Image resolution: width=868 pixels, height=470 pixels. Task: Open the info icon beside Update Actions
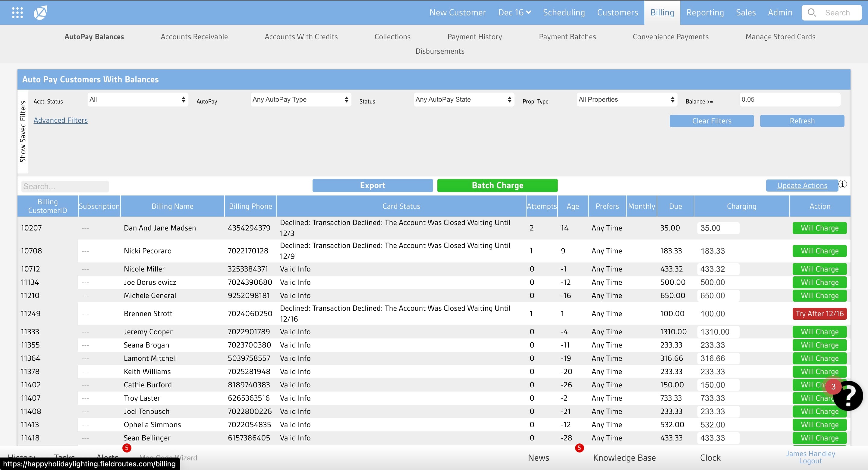click(842, 184)
